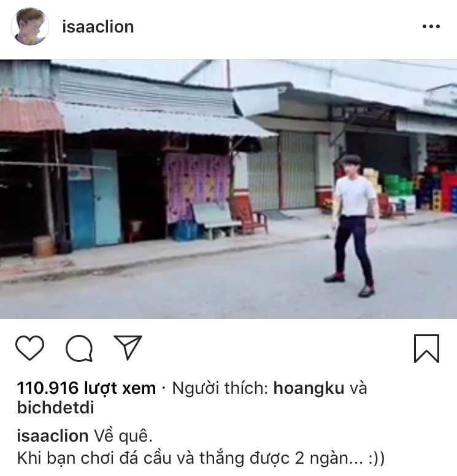Open the three-dot more options menu
The width and height of the screenshot is (457, 476).
click(x=431, y=27)
